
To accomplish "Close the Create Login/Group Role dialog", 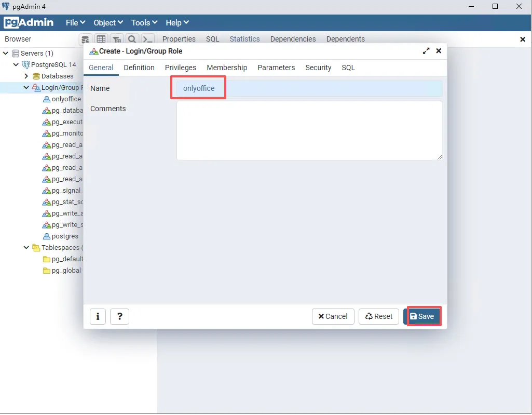I will (x=439, y=50).
